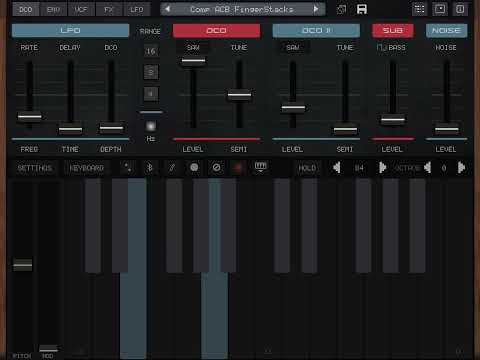Click the DCO TUNE semi slider handle

point(239,95)
